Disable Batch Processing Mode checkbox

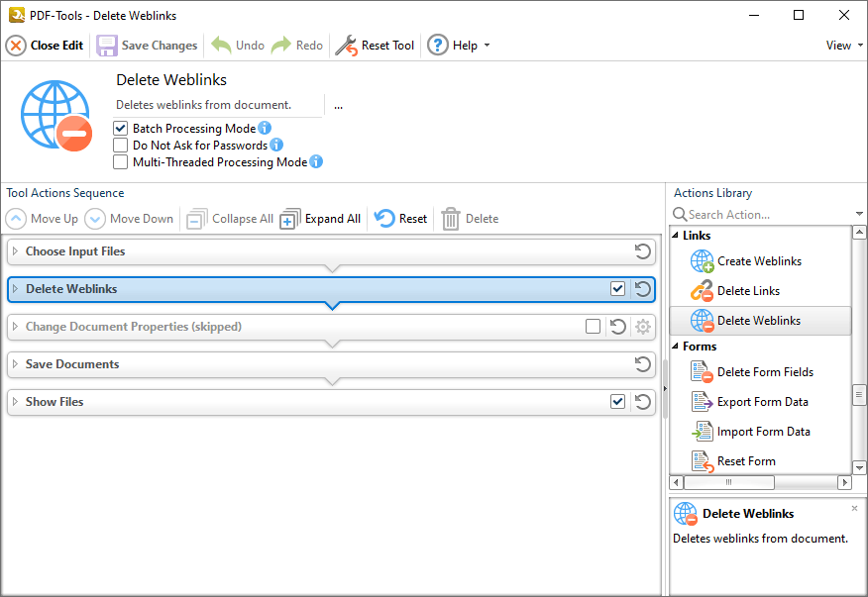120,129
